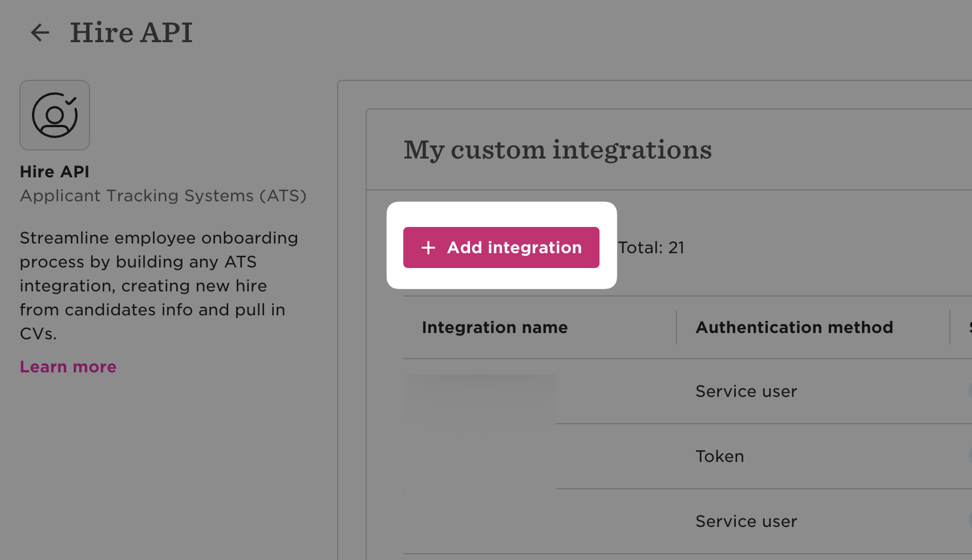Click the bold Hire API name under icon

(55, 172)
